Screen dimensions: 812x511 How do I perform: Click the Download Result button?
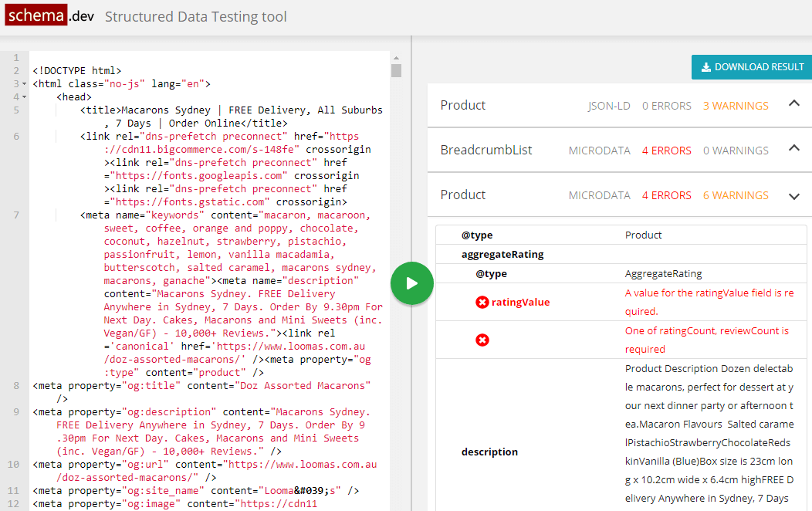click(x=752, y=67)
